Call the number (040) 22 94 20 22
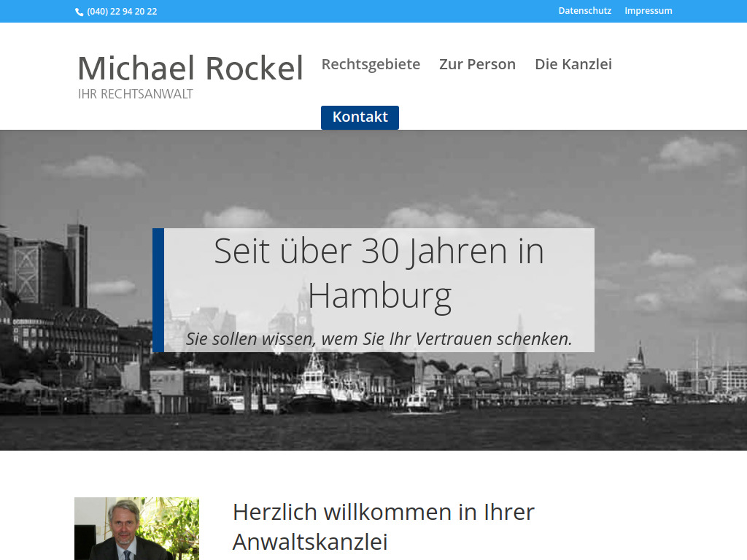Viewport: 747px width, 560px height. click(121, 11)
